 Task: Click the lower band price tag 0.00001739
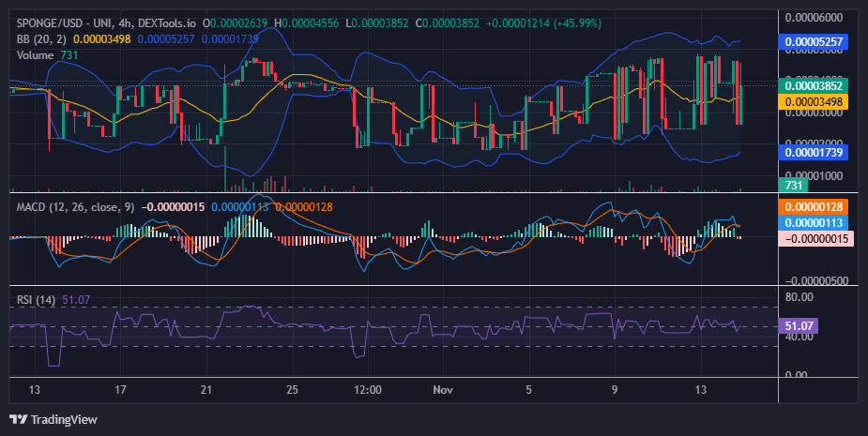[814, 152]
